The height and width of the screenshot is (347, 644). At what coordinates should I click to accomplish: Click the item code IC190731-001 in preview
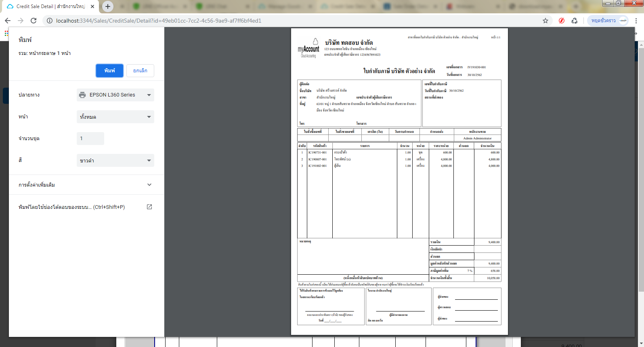[x=317, y=153]
